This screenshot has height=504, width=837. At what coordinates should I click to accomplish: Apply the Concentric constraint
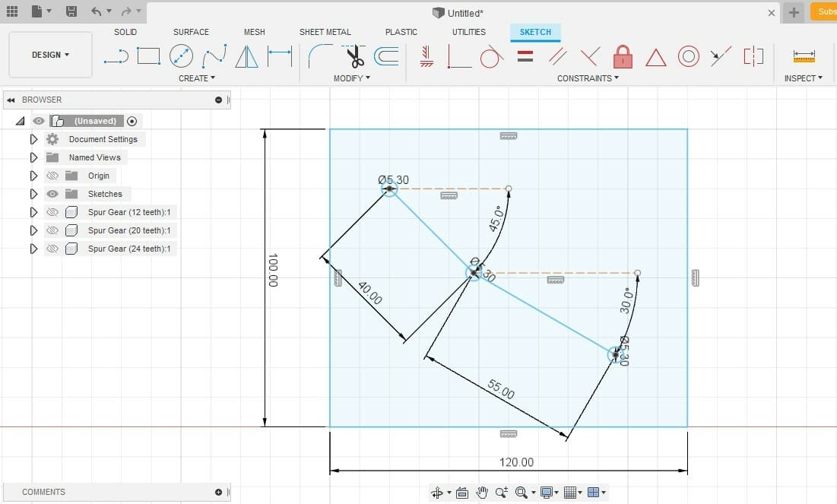coord(688,56)
